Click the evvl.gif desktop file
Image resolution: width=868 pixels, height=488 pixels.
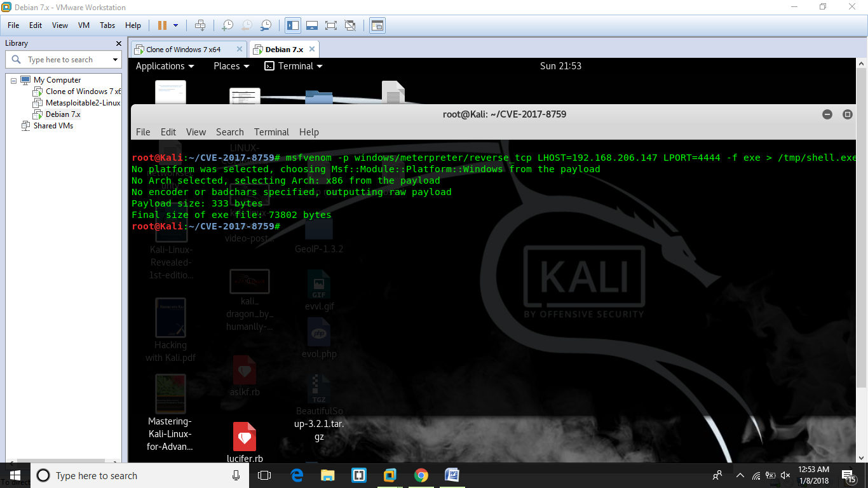click(319, 291)
